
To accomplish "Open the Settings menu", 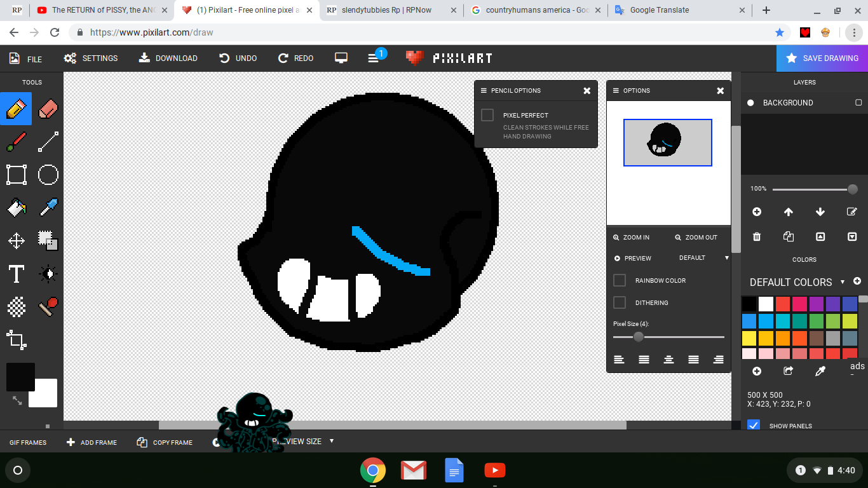I will pos(91,58).
